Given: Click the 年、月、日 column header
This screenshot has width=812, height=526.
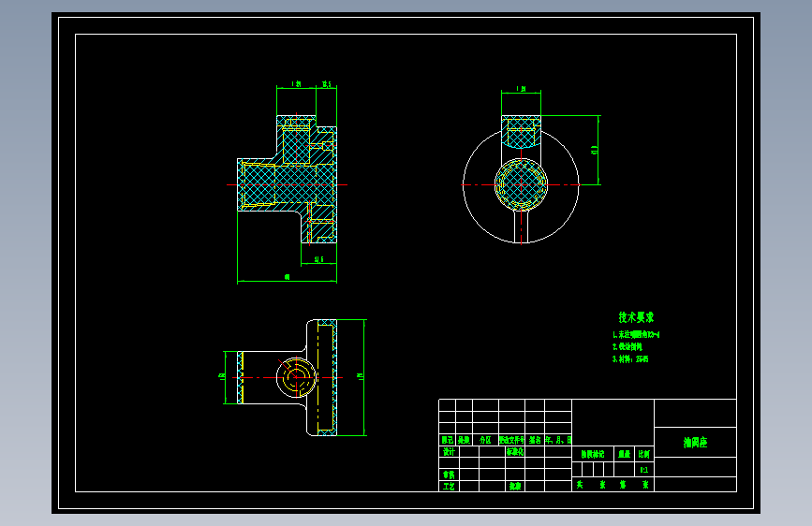Looking at the screenshot, I should [558, 440].
